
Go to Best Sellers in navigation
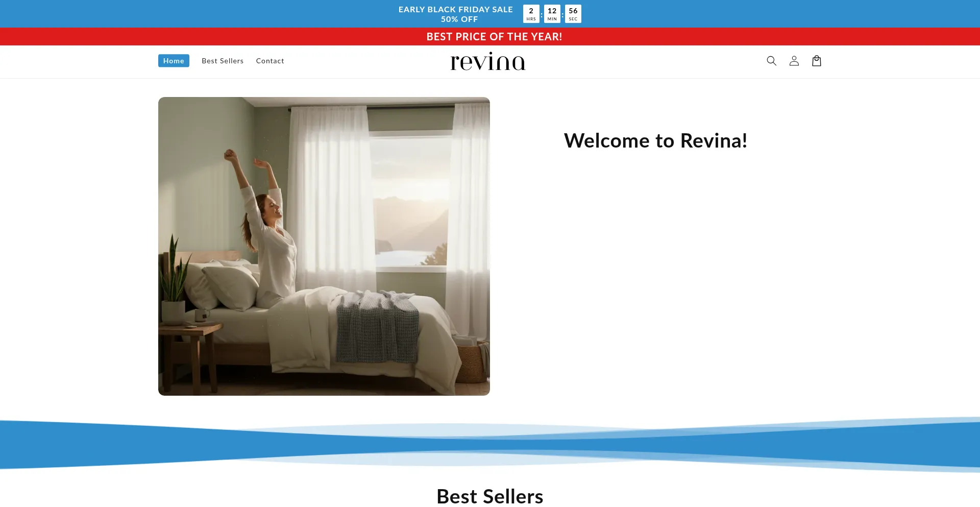pos(223,61)
